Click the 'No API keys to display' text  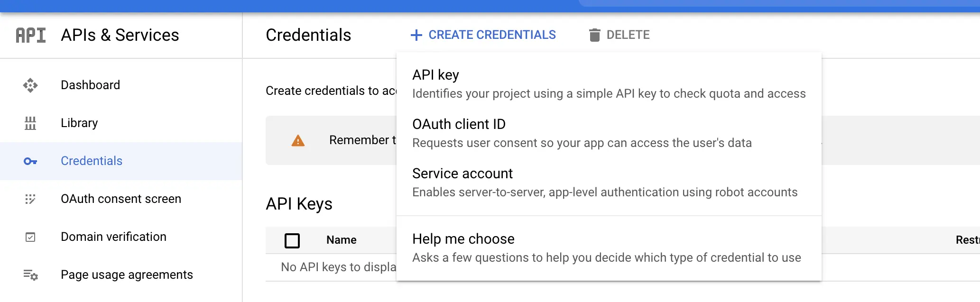[x=339, y=267]
